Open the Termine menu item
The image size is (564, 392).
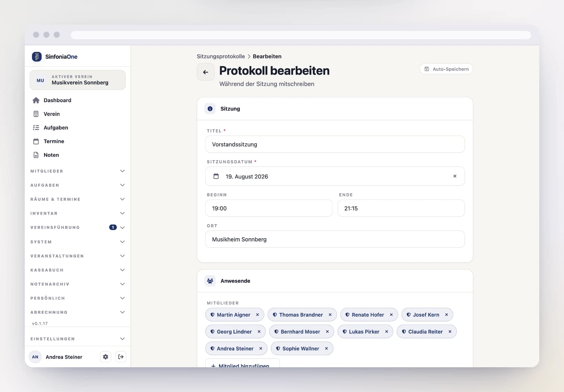tap(77, 141)
